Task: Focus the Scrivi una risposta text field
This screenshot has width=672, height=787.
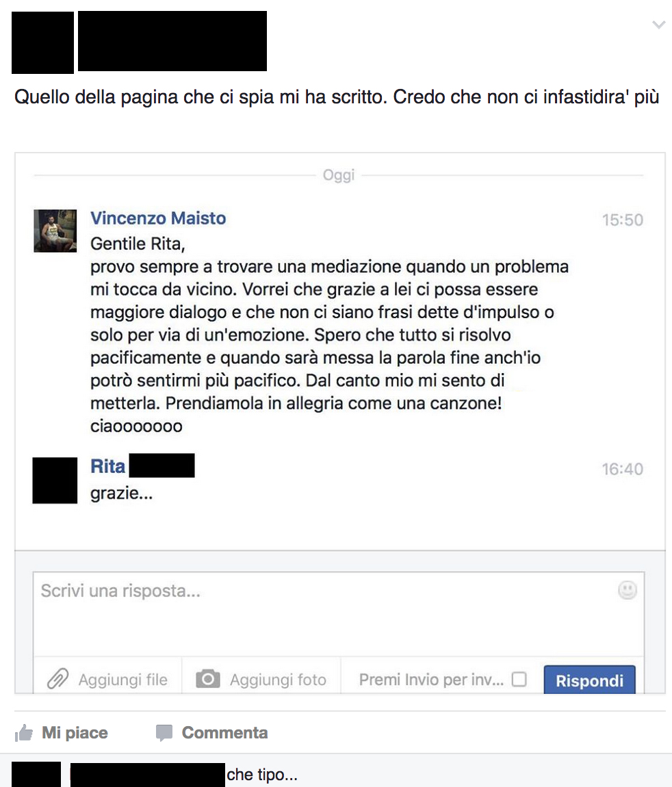Action: point(339,614)
